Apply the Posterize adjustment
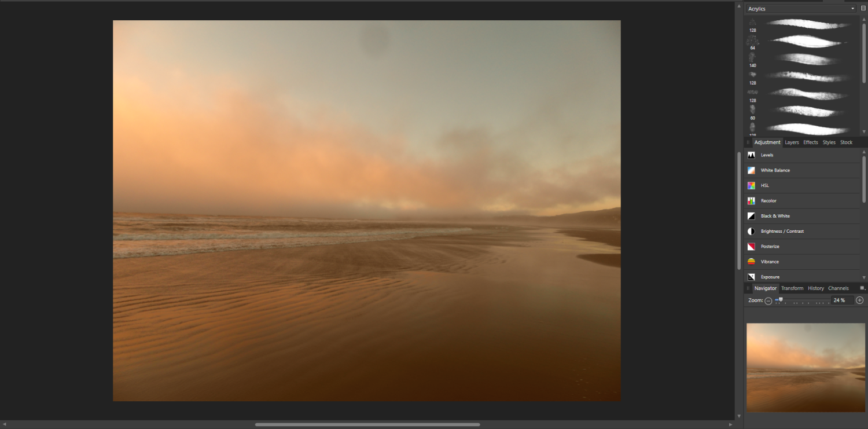868x429 pixels. coord(803,247)
